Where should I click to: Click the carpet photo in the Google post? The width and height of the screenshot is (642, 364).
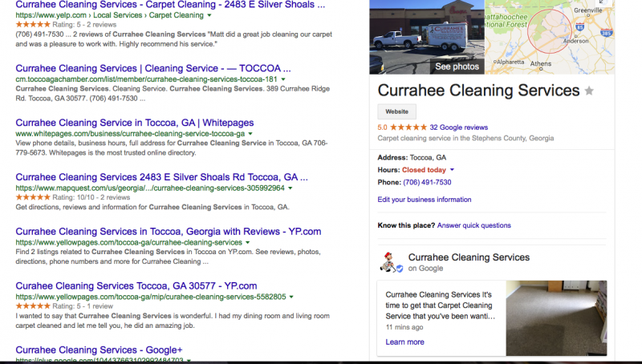point(556,317)
